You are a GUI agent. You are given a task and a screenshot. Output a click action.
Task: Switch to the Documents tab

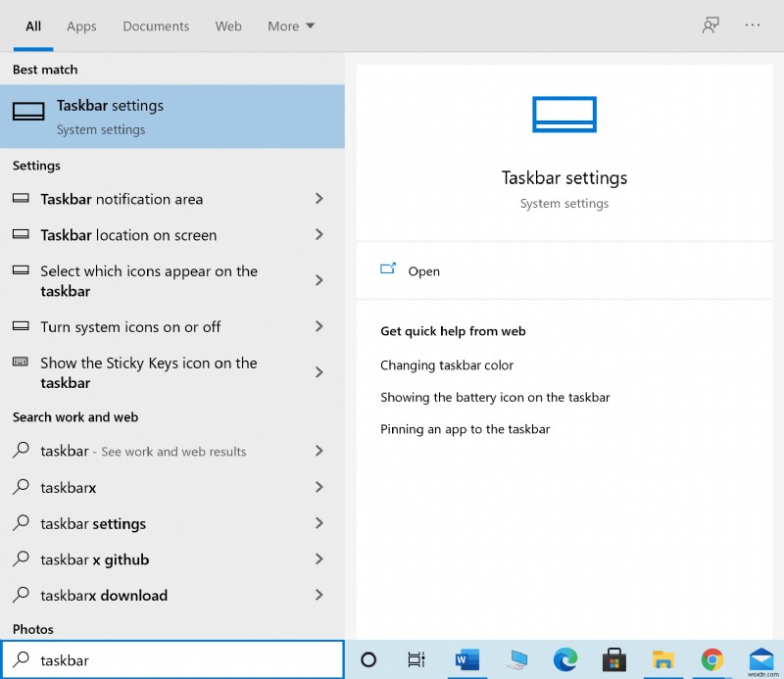tap(156, 26)
